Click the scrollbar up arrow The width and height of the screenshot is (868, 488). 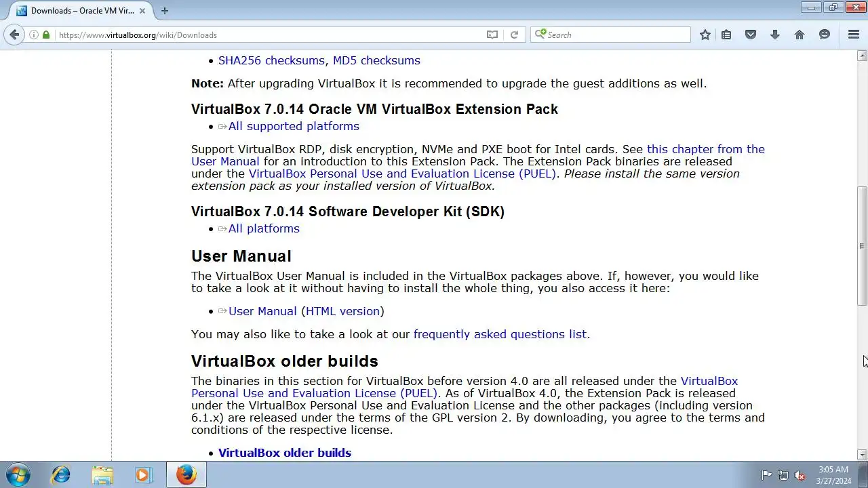tap(863, 55)
